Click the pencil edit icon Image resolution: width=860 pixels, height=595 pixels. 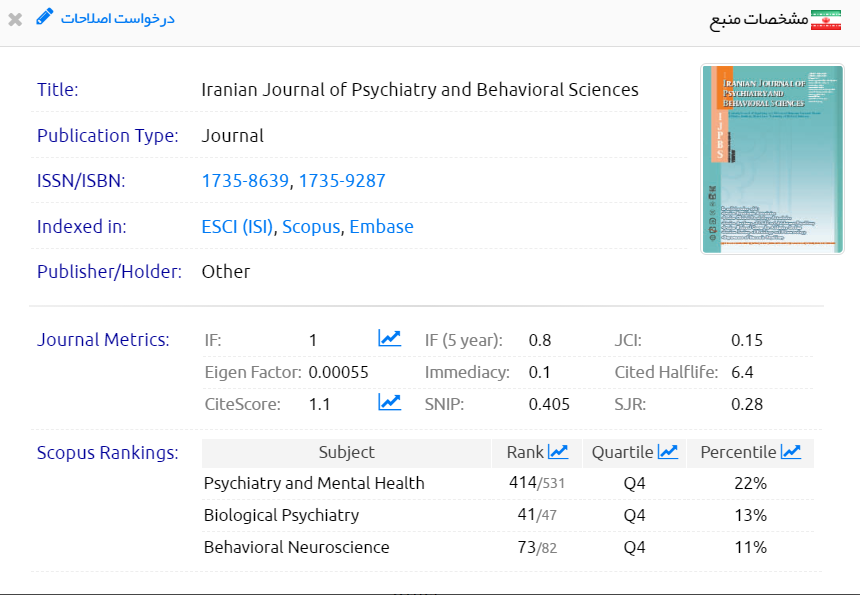tap(45, 17)
